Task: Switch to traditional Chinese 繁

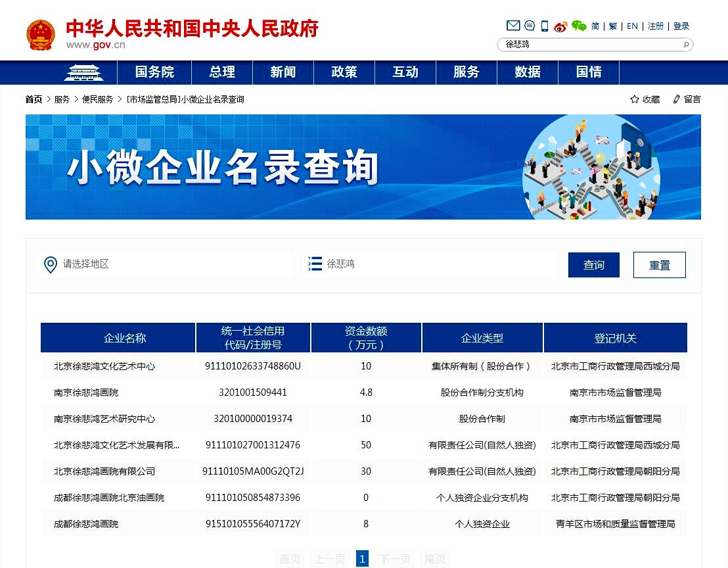Action: click(613, 26)
